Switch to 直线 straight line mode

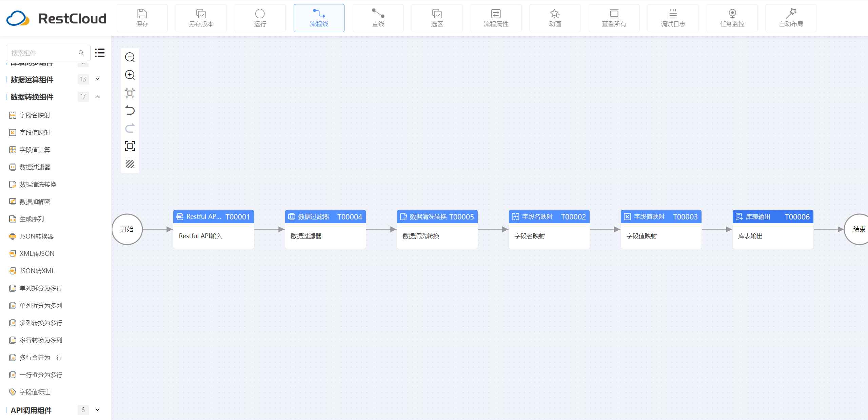tap(378, 18)
